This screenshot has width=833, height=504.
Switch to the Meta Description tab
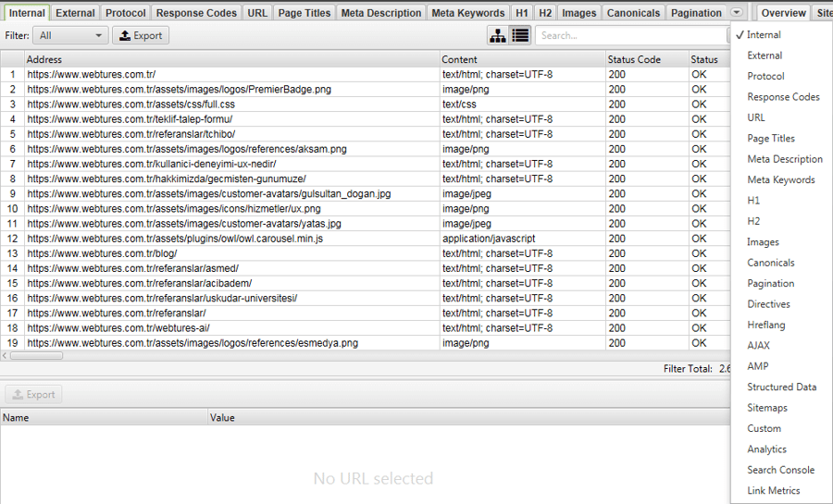[381, 13]
